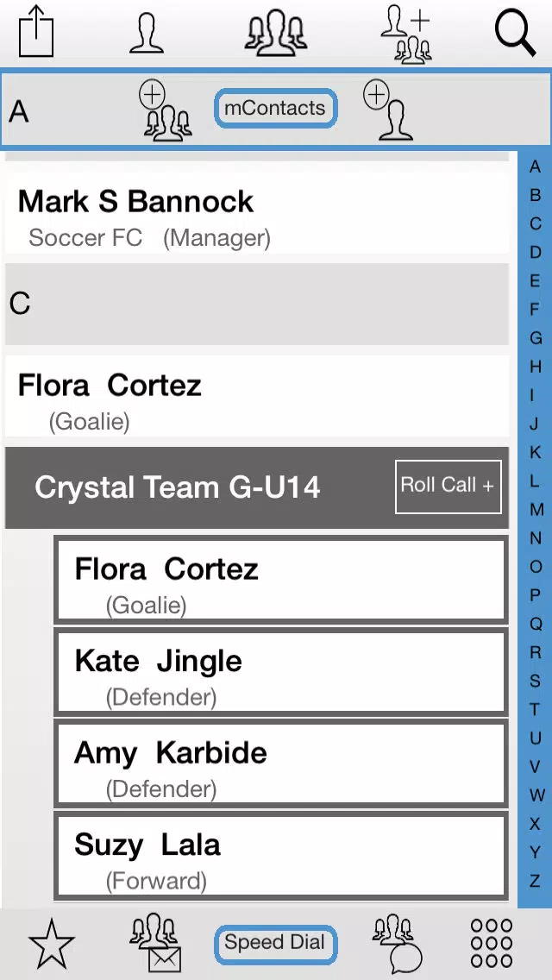Collapse the Crystal Team G-U14 group
The image size is (552, 980).
click(178, 487)
